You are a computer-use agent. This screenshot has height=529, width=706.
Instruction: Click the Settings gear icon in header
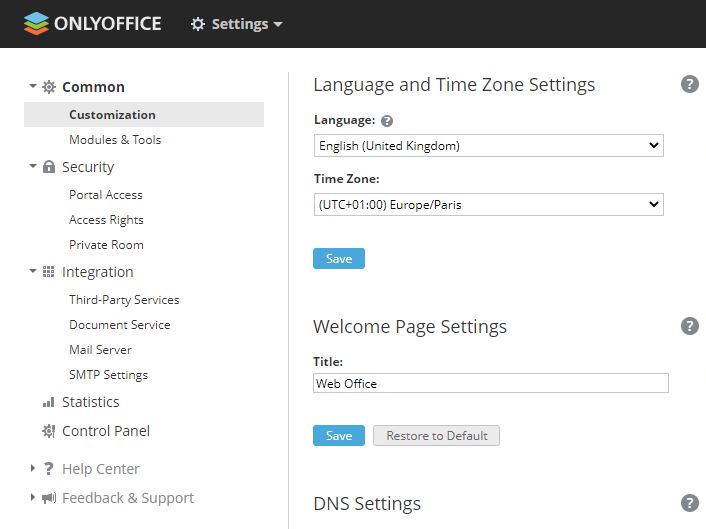pyautogui.click(x=198, y=24)
